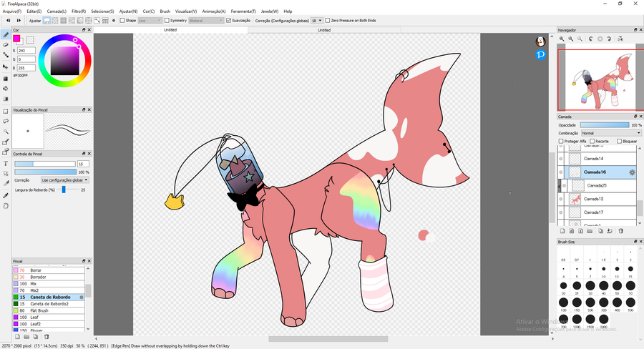Select the Flat Brush in Pincel list
Screen dimensions: 644x349
point(49,311)
